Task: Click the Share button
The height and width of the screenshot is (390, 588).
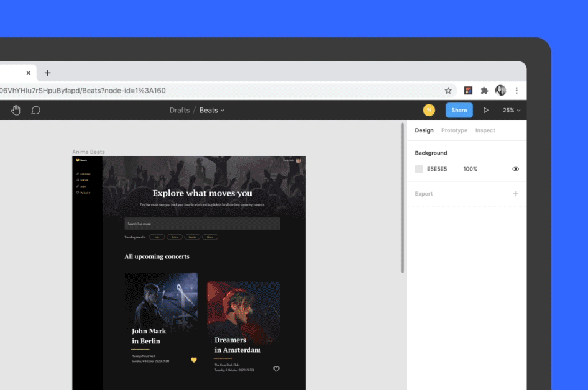Action: click(459, 110)
